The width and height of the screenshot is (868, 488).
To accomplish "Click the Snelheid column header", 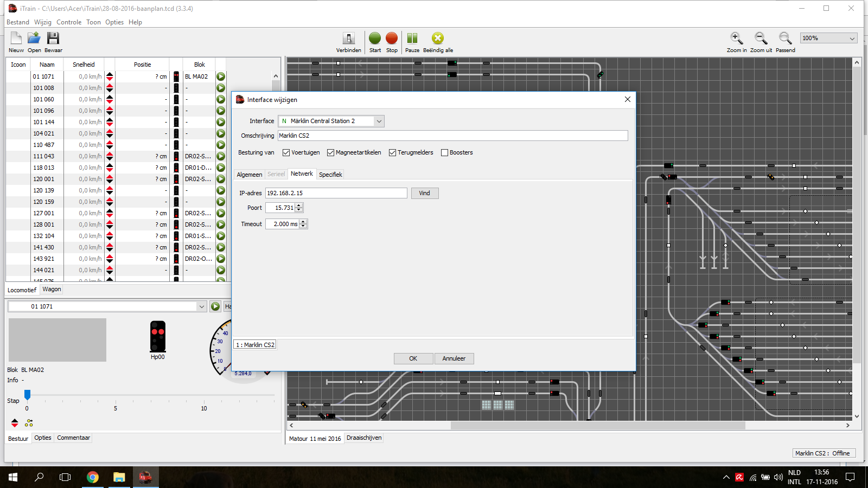I will [84, 65].
